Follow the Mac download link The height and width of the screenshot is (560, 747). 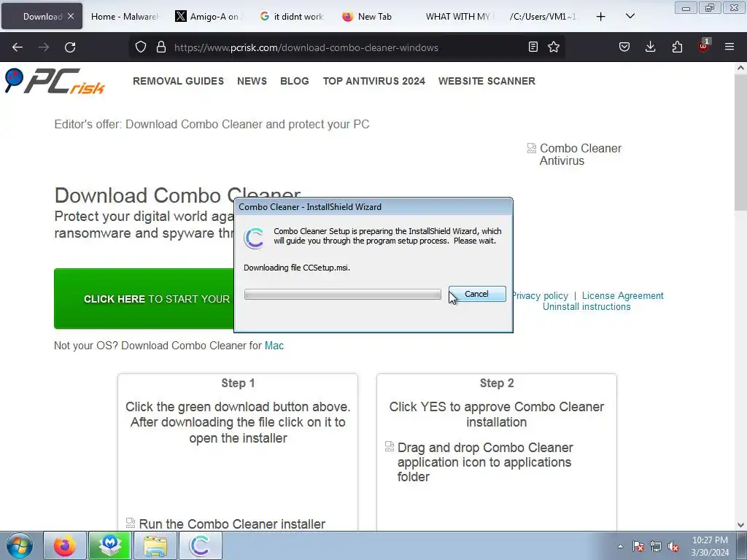274,346
